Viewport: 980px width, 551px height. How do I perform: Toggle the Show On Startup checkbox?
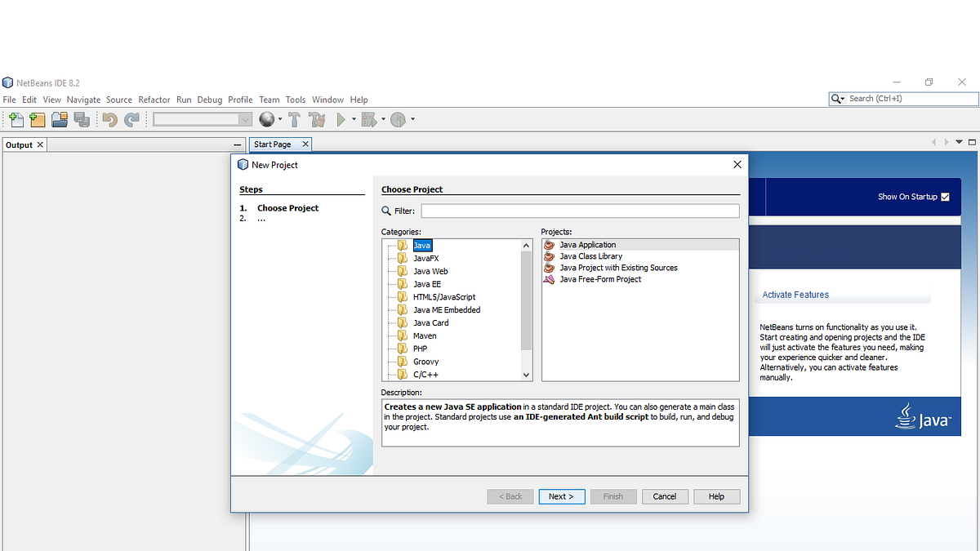[945, 197]
